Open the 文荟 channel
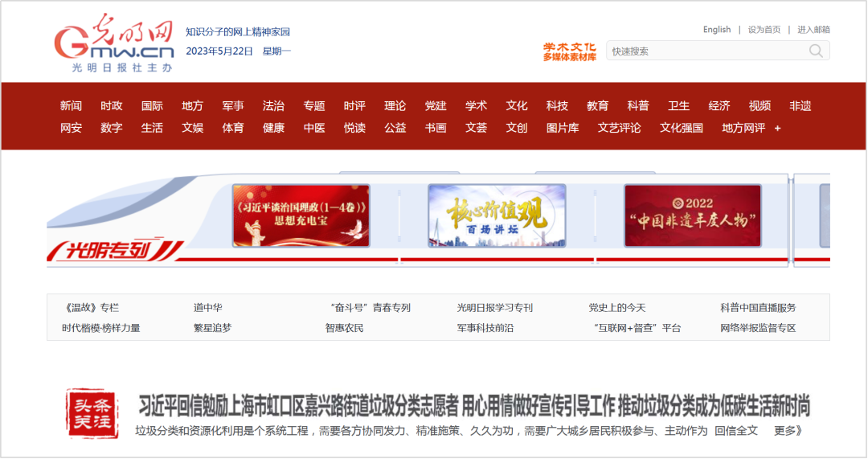This screenshot has width=868, height=459. [x=476, y=128]
